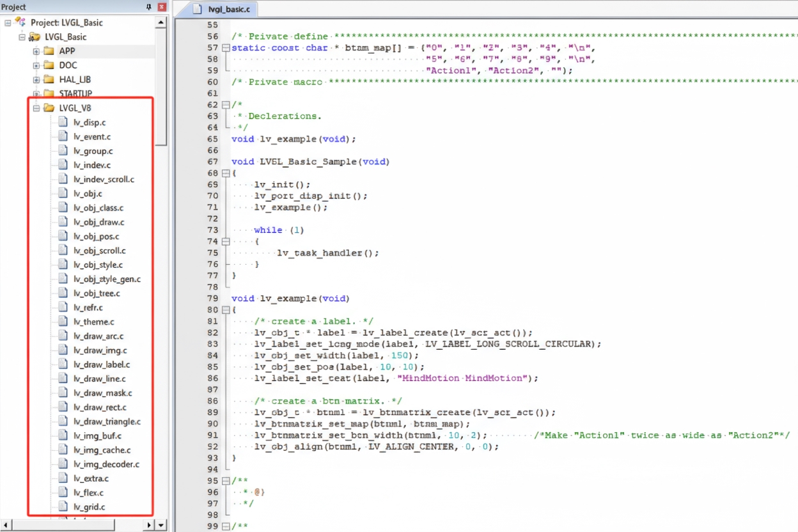Collapse the lv_example function body at line 80
Image resolution: width=798 pixels, height=532 pixels.
226,310
